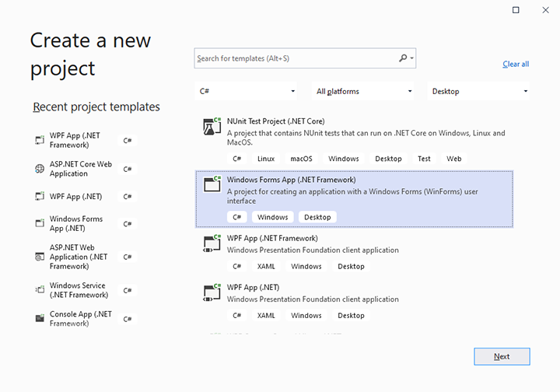This screenshot has height=392, width=560.
Task: Open the Desktop project type dropdown
Action: tap(478, 92)
